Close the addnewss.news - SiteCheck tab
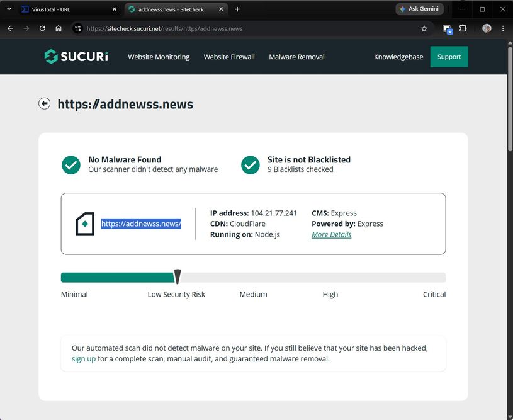 click(221, 9)
